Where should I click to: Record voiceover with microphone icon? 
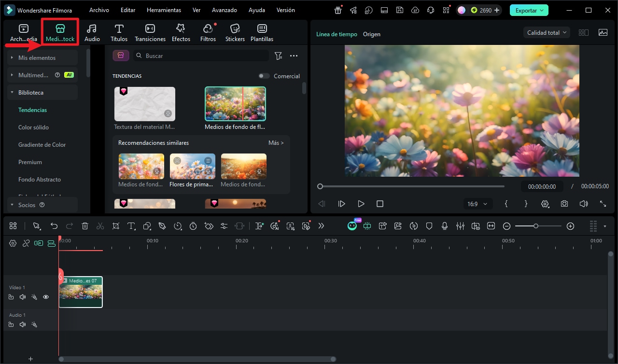tap(445, 226)
